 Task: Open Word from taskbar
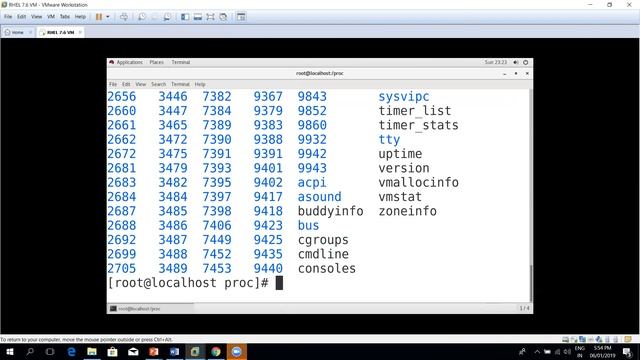point(174,352)
